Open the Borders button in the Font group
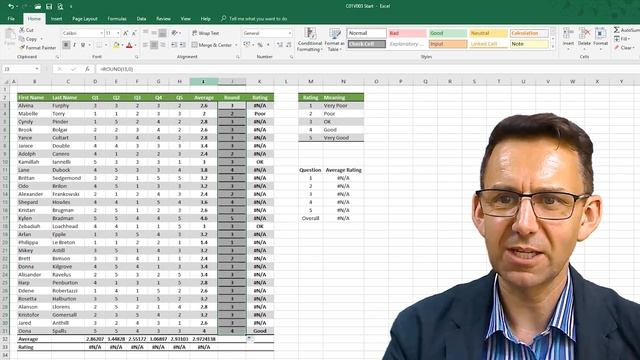The height and width of the screenshot is (360, 640). click(99, 45)
